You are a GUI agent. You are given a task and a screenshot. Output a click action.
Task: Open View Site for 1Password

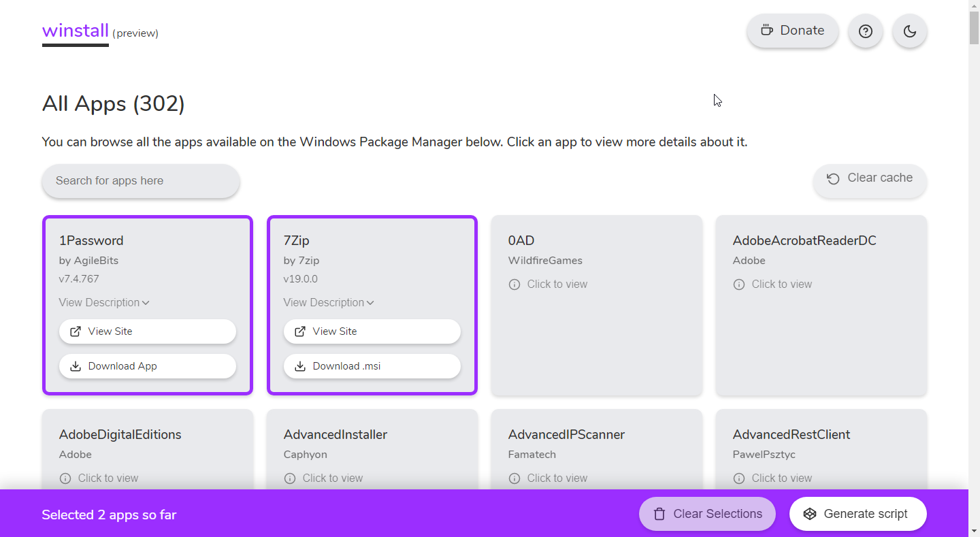pos(147,331)
